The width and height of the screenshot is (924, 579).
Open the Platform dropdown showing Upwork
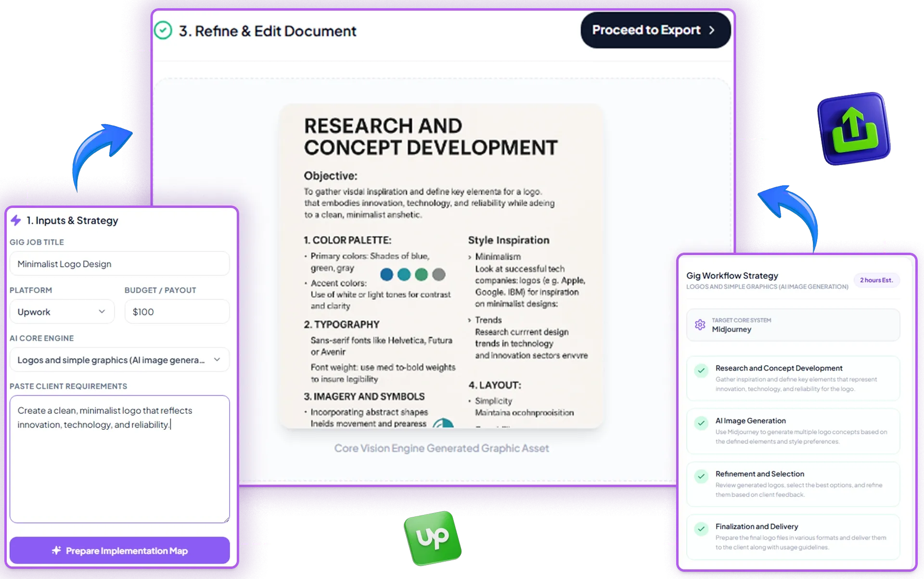click(x=62, y=311)
